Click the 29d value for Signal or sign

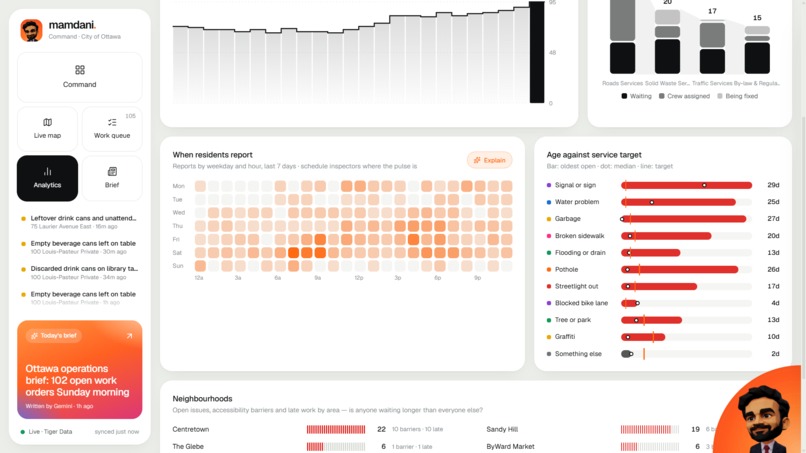point(773,185)
